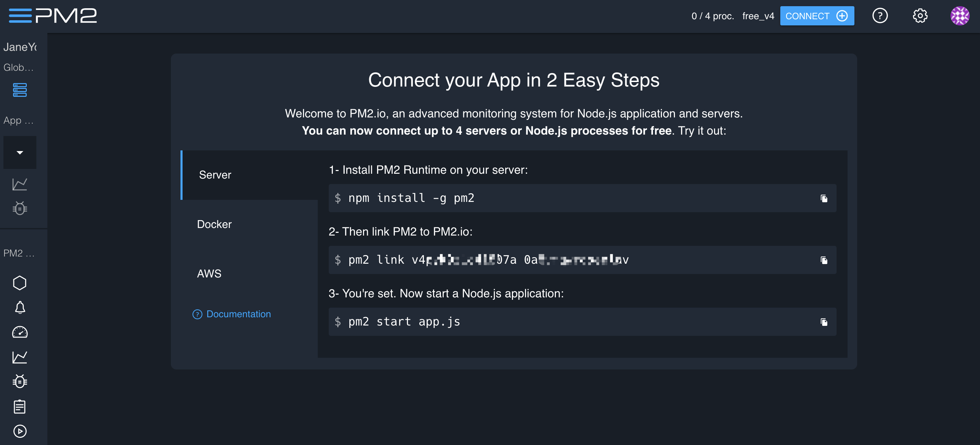Open the lower line chart metrics icon
This screenshot has width=980, height=445.
point(20,357)
